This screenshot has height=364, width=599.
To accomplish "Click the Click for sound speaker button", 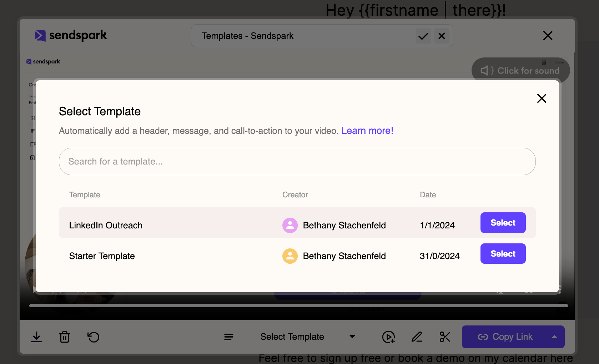I will coord(520,71).
